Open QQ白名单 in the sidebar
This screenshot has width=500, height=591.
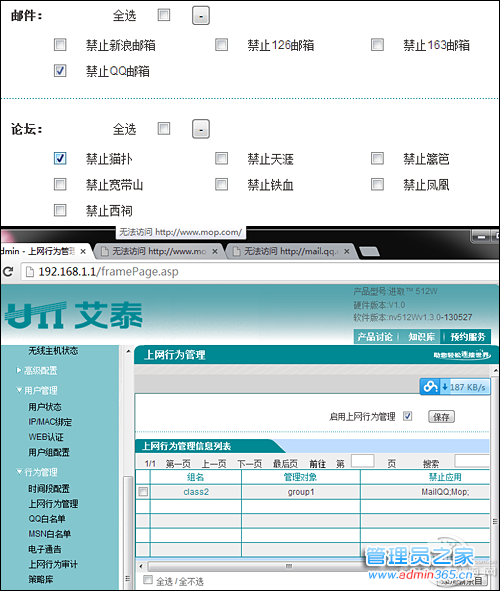click(x=47, y=519)
